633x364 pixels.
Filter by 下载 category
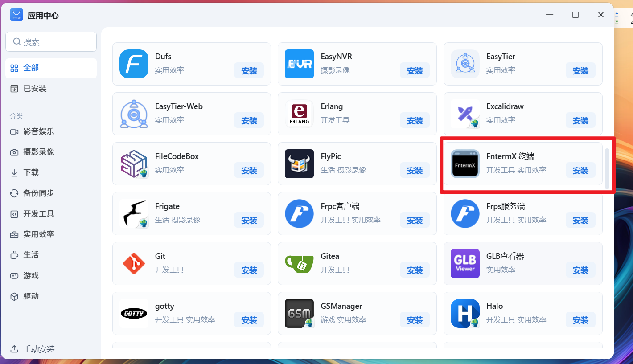51,172
